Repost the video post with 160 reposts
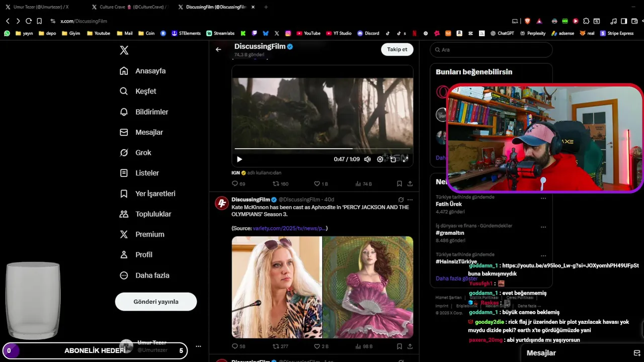644x362 pixels. pyautogui.click(x=280, y=184)
